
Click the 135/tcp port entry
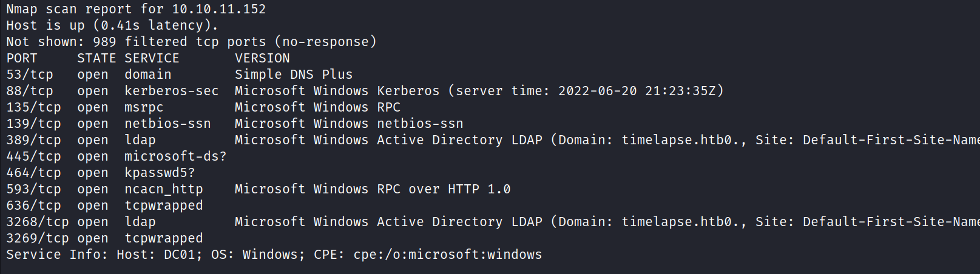pos(33,107)
